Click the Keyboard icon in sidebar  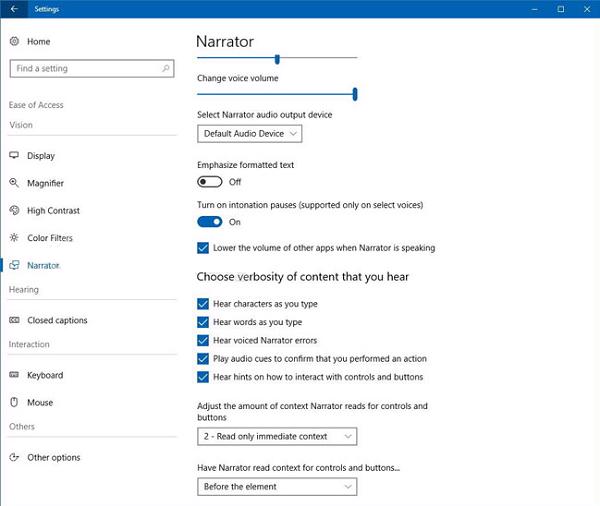pyautogui.click(x=15, y=376)
